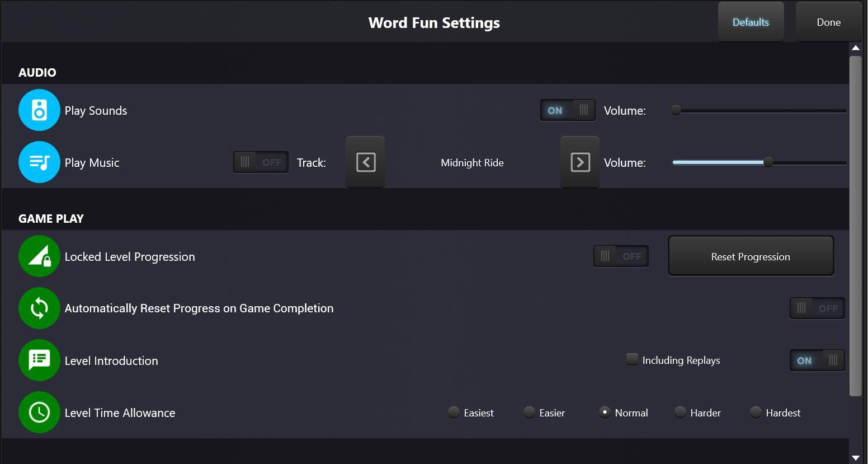
Task: Click Done to close settings
Action: [x=829, y=22]
